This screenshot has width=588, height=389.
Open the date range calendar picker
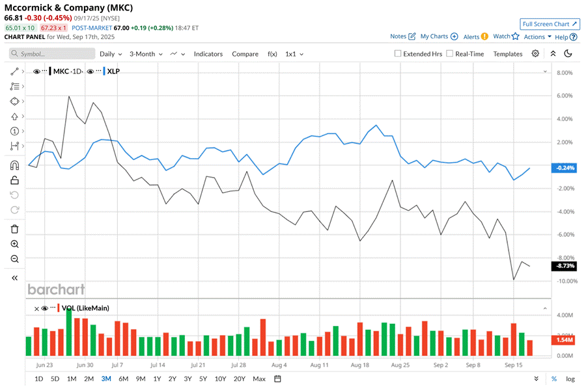pos(277,379)
